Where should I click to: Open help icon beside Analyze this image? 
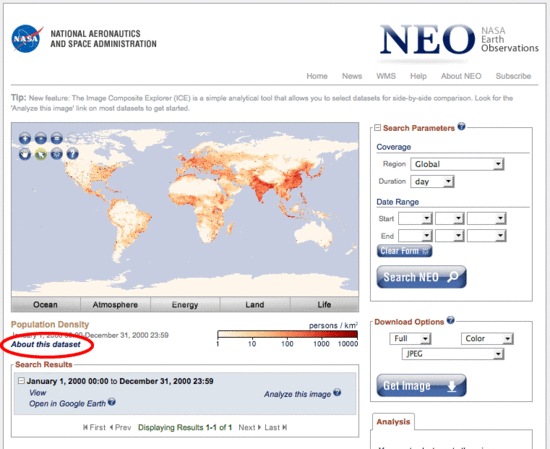(x=337, y=392)
